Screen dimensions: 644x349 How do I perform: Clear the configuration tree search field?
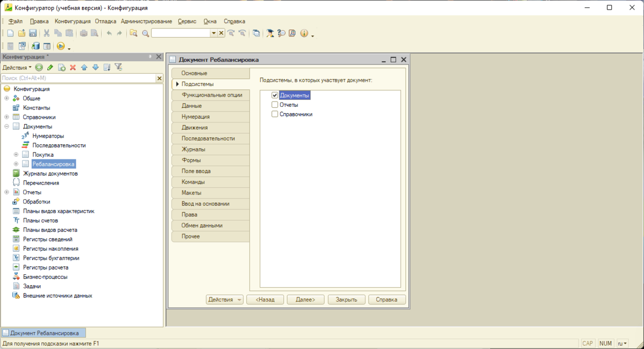[x=159, y=78]
